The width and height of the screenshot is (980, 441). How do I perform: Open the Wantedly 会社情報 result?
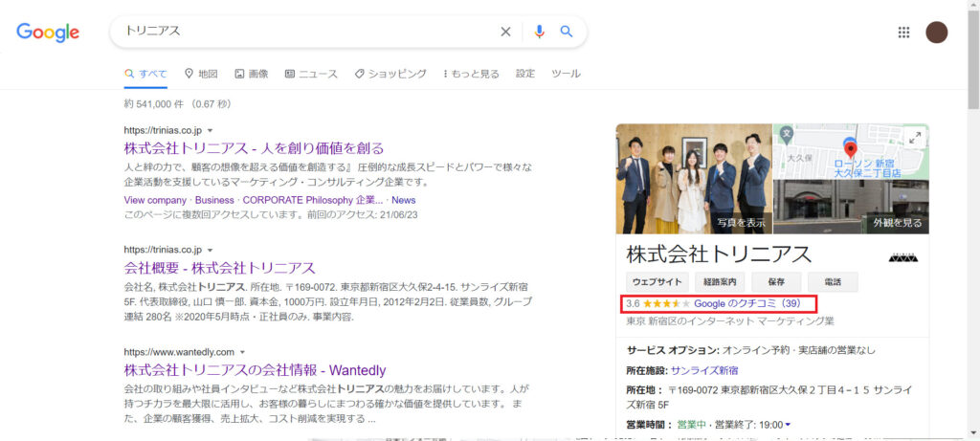pyautogui.click(x=255, y=370)
